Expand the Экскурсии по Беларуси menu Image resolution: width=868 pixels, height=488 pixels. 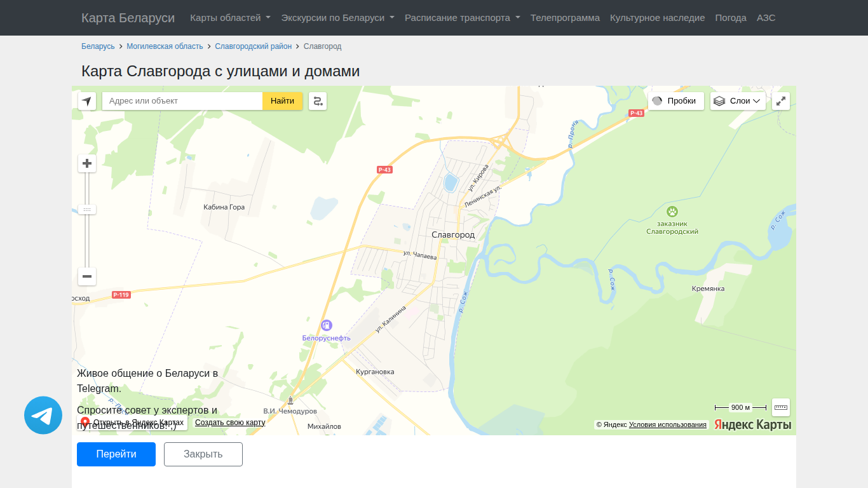coord(337,18)
